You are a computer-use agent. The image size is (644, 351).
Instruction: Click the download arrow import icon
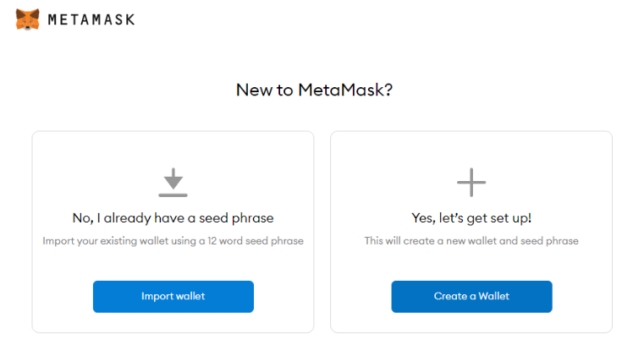tap(173, 178)
